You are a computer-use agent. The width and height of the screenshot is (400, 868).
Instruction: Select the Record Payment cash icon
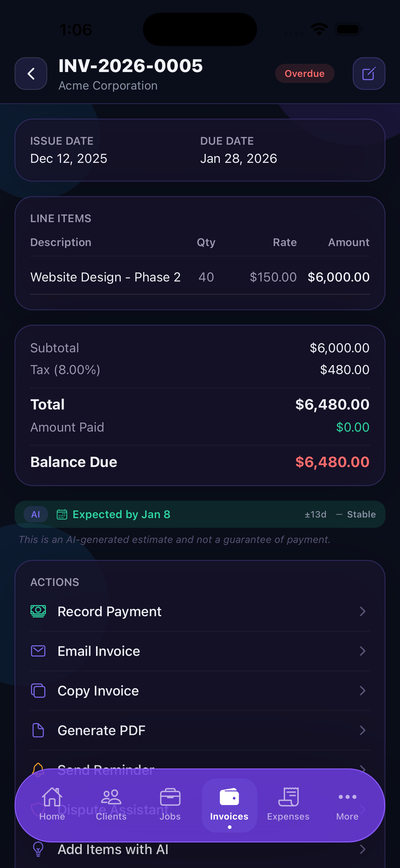coord(38,611)
